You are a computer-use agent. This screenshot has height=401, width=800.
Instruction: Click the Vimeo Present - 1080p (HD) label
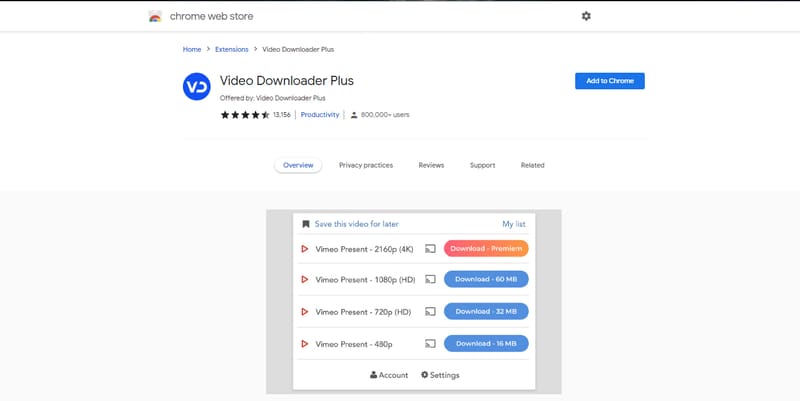point(365,280)
